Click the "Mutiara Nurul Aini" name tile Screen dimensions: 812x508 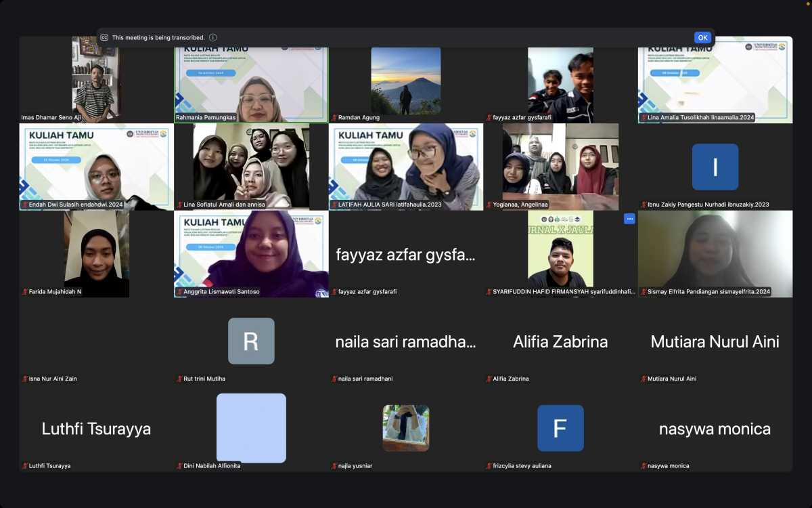(715, 342)
